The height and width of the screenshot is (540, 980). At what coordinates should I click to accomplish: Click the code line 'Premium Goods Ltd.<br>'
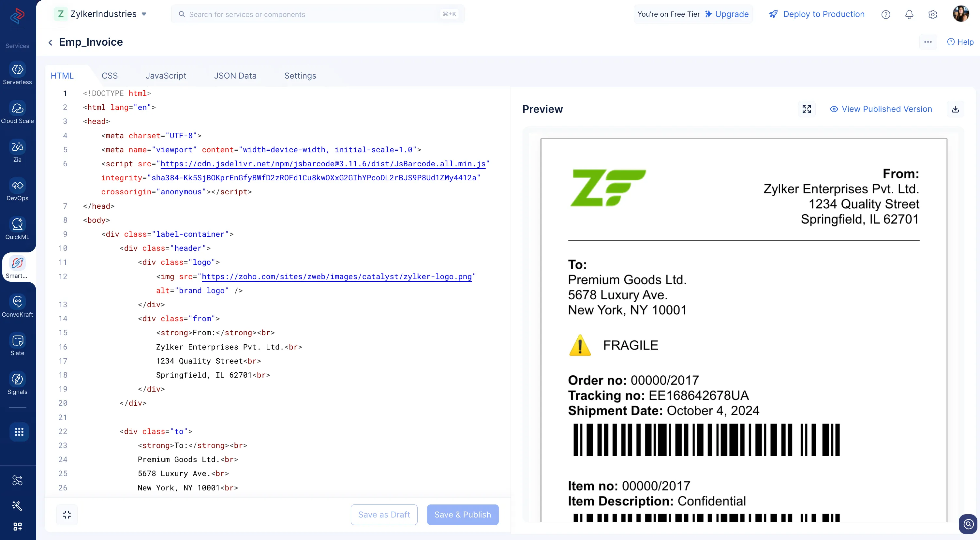pos(188,460)
